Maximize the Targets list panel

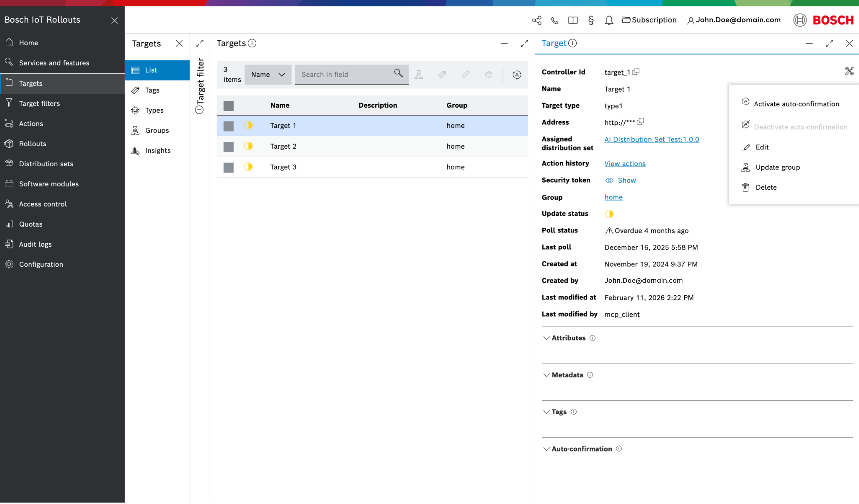pos(524,44)
